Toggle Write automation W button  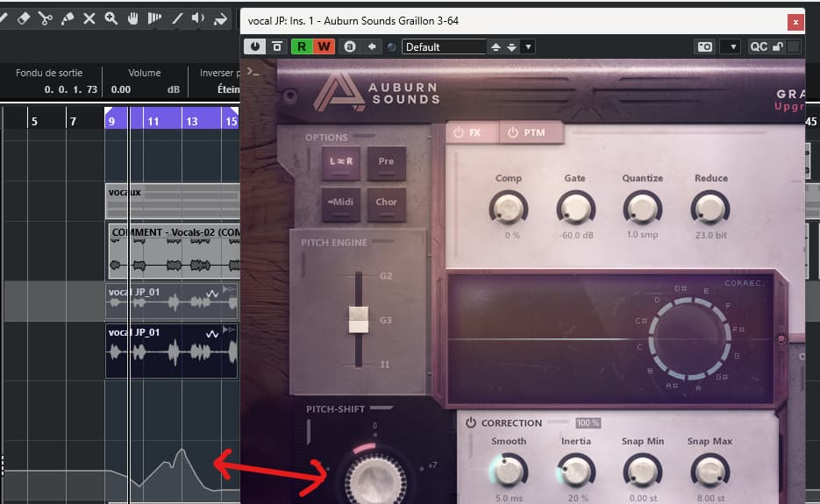click(x=324, y=46)
